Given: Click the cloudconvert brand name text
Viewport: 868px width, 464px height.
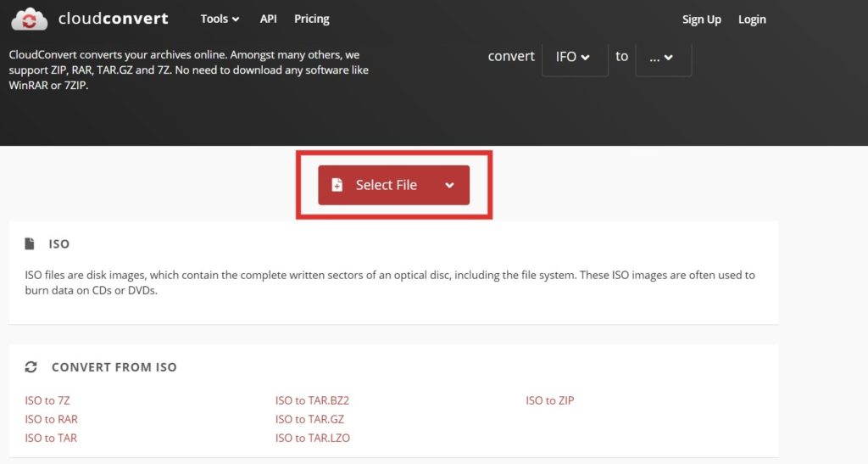Looking at the screenshot, I should (x=113, y=19).
